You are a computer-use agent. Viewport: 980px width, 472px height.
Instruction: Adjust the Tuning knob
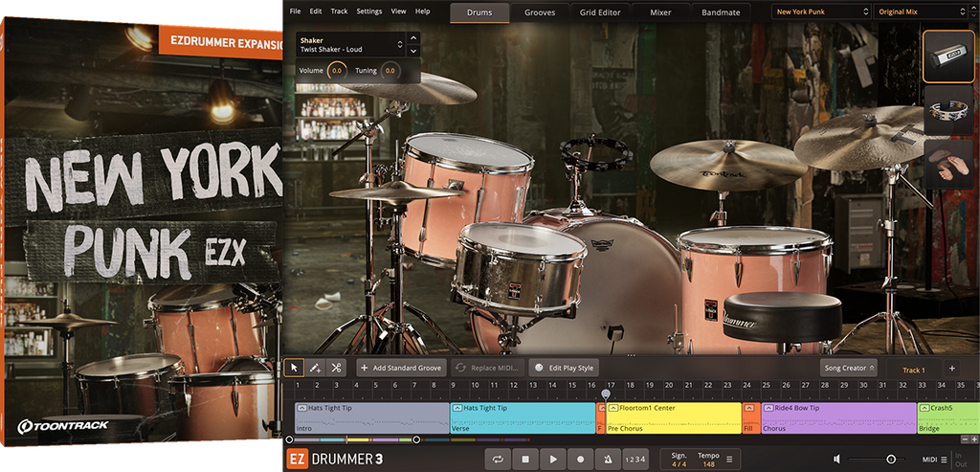pyautogui.click(x=390, y=71)
